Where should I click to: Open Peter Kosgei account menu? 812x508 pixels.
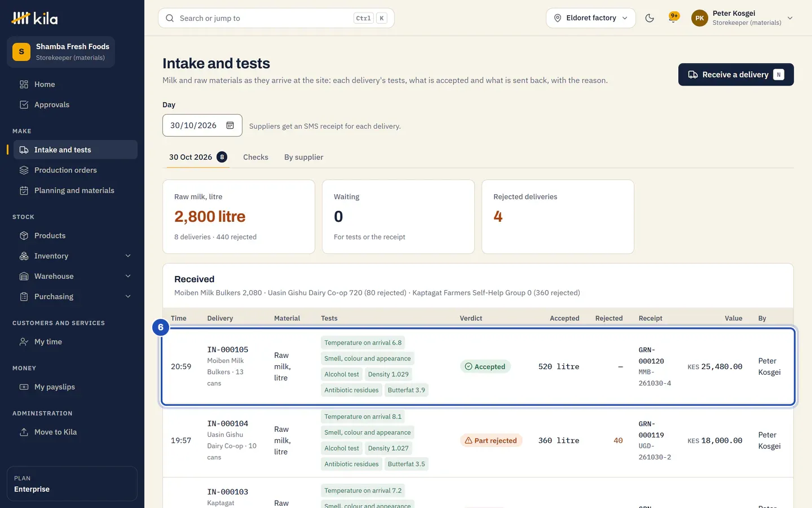coord(742,18)
